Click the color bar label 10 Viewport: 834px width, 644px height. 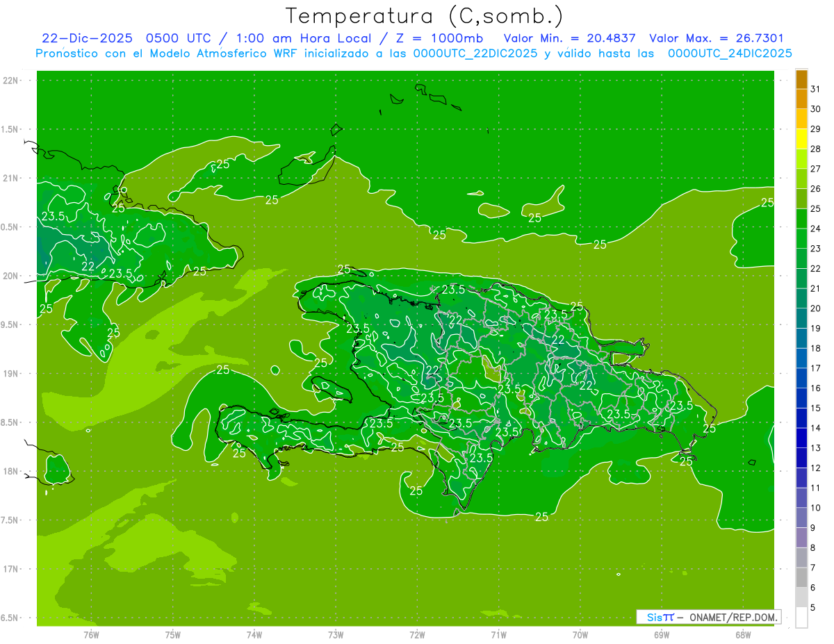(815, 508)
